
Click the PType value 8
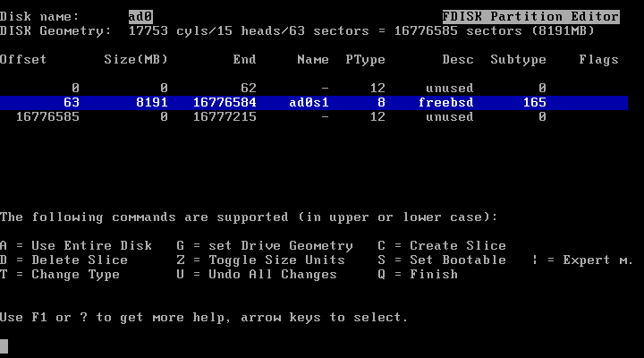click(381, 102)
